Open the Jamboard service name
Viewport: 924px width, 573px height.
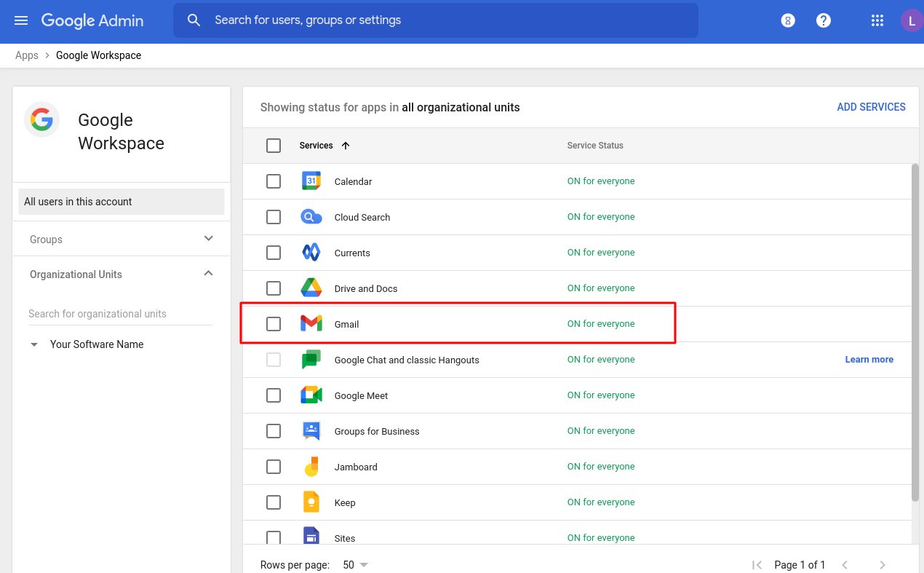(356, 467)
